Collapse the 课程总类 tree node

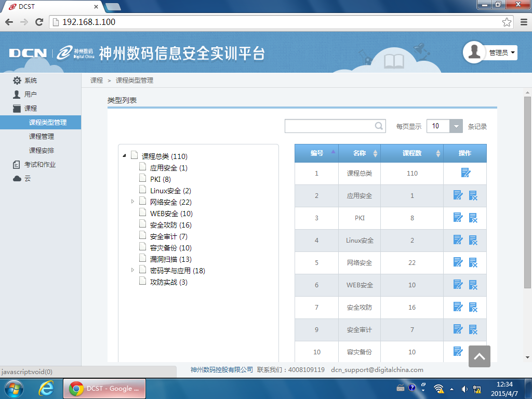(125, 156)
